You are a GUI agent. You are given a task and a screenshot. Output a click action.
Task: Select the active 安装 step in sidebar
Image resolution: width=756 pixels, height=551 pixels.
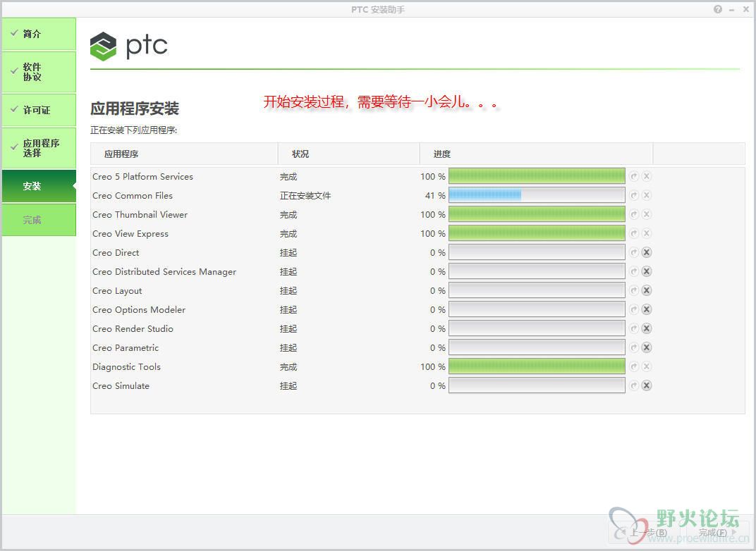(39, 186)
